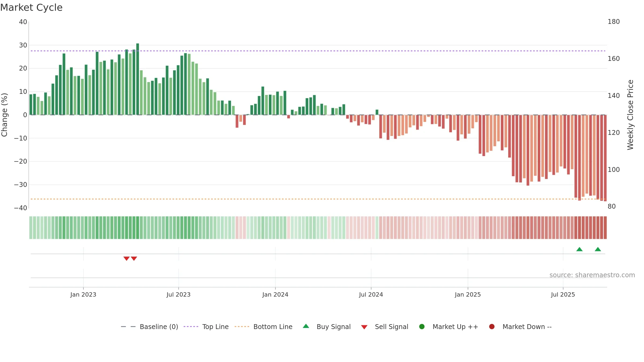Click the source: sharemaestro.com text
Screen dimensions: 644x362
click(592, 275)
